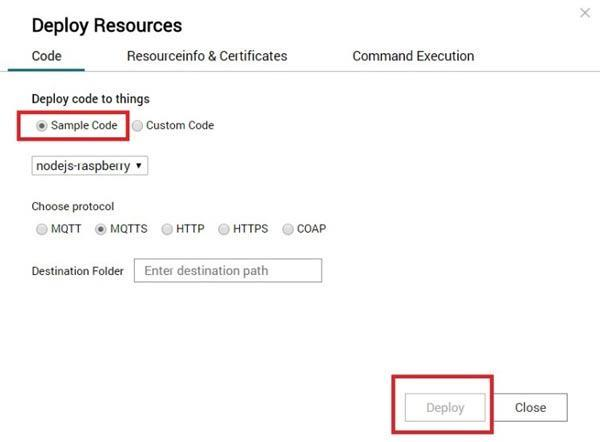Focus the destination path input field
The height and width of the screenshot is (442, 600).
pyautogui.click(x=228, y=270)
